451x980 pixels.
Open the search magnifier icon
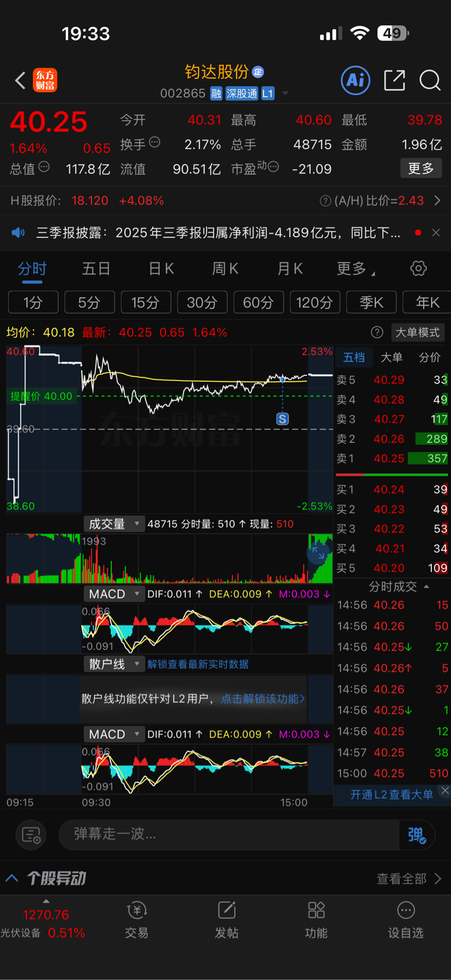tap(430, 80)
